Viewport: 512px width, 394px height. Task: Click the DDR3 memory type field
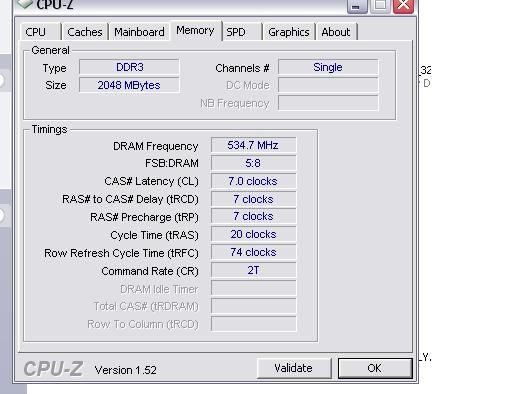tap(129, 67)
